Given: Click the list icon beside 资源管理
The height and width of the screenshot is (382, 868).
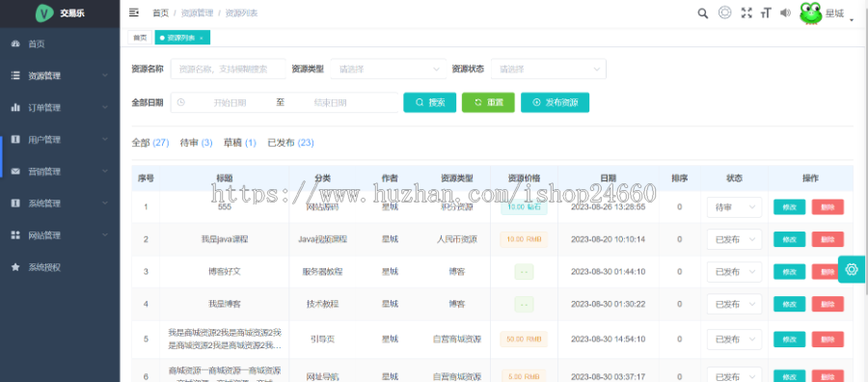Looking at the screenshot, I should 15,76.
